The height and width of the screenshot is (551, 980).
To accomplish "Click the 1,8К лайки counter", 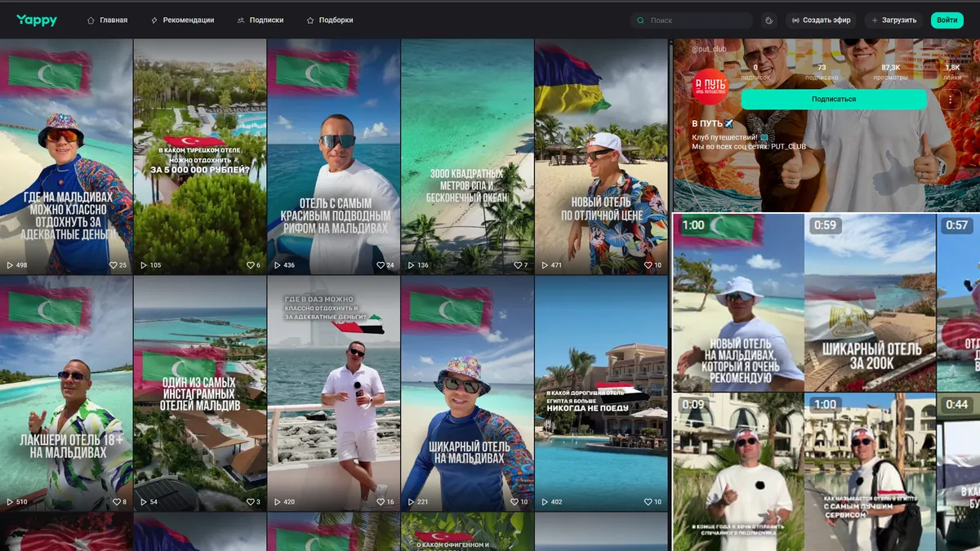I will tap(952, 72).
